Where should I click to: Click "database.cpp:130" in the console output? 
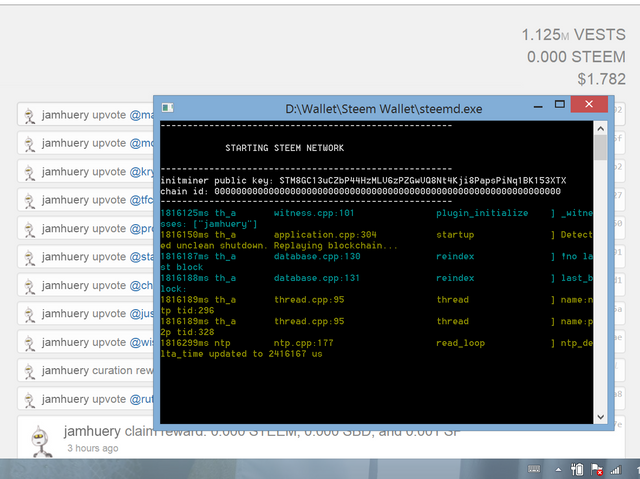point(317,256)
